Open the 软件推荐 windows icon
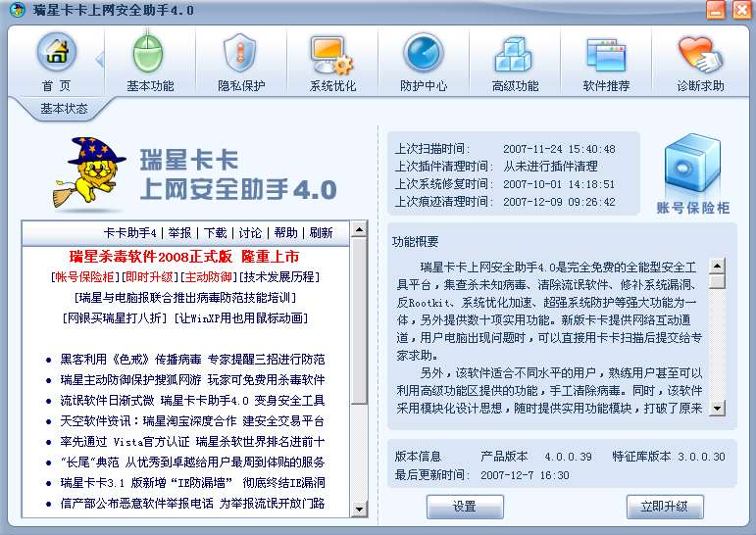Image resolution: width=756 pixels, height=535 pixels. click(x=606, y=54)
